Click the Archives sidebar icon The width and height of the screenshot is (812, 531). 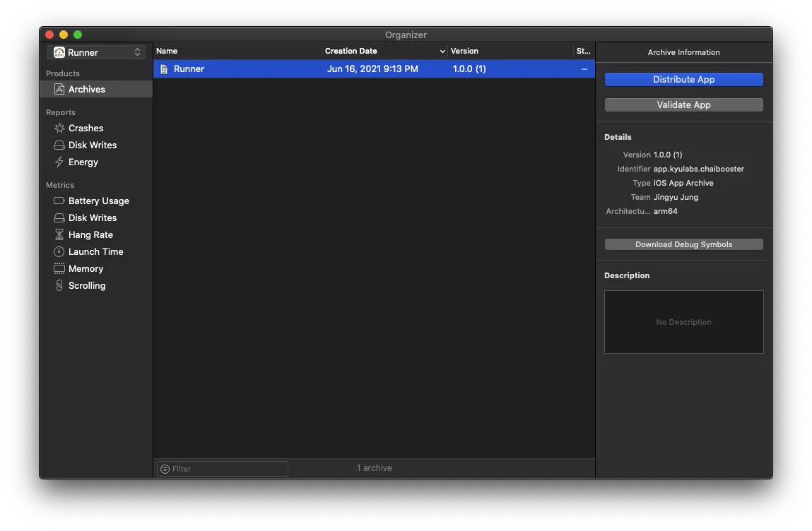(x=59, y=89)
